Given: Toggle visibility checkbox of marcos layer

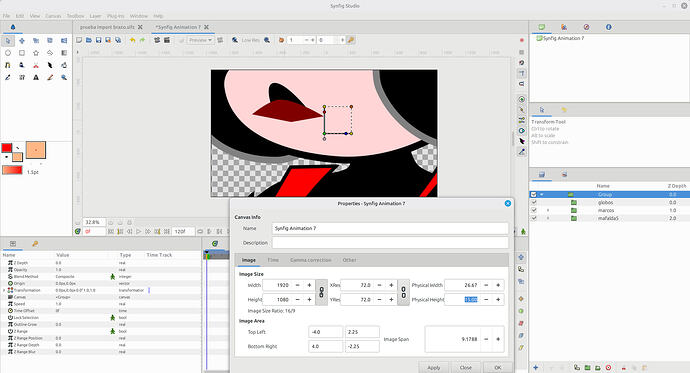Looking at the screenshot, I should coord(534,210).
